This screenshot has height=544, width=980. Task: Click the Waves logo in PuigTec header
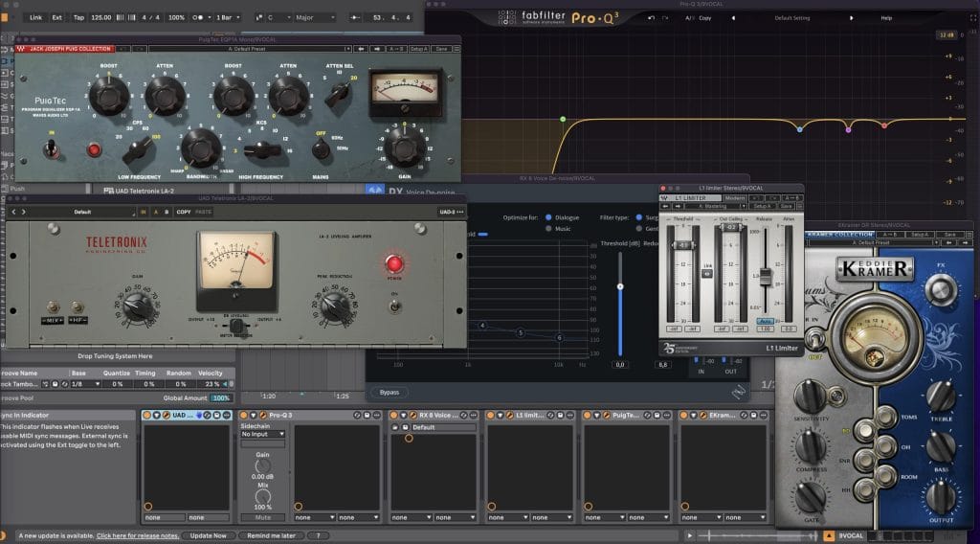[x=19, y=48]
